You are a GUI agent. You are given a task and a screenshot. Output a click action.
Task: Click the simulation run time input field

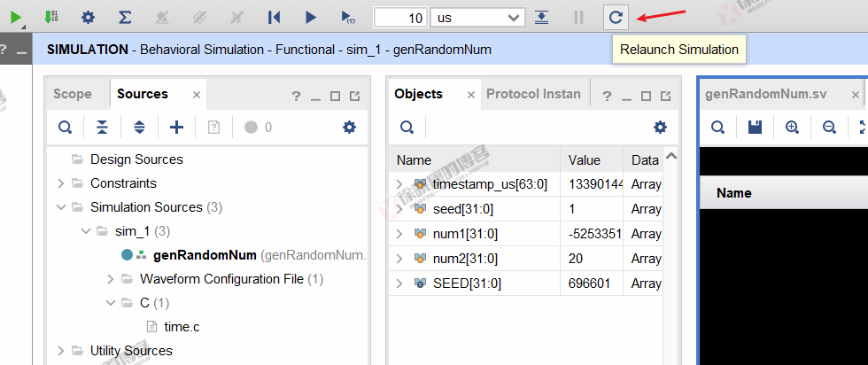pyautogui.click(x=400, y=17)
